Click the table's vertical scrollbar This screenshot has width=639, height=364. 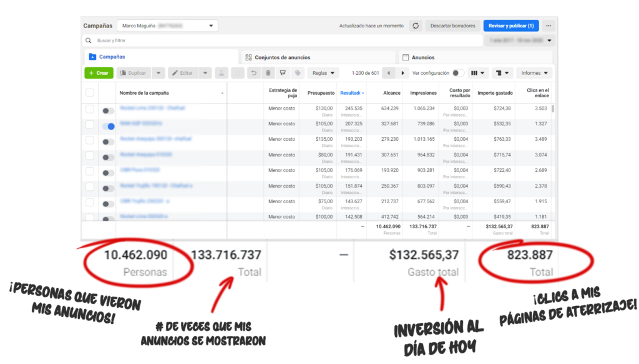553,109
